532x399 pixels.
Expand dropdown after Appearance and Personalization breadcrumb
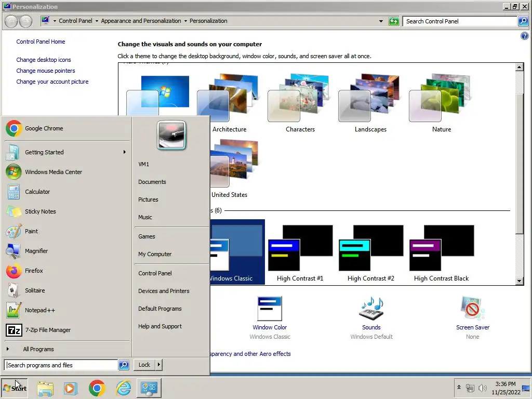coord(185,21)
